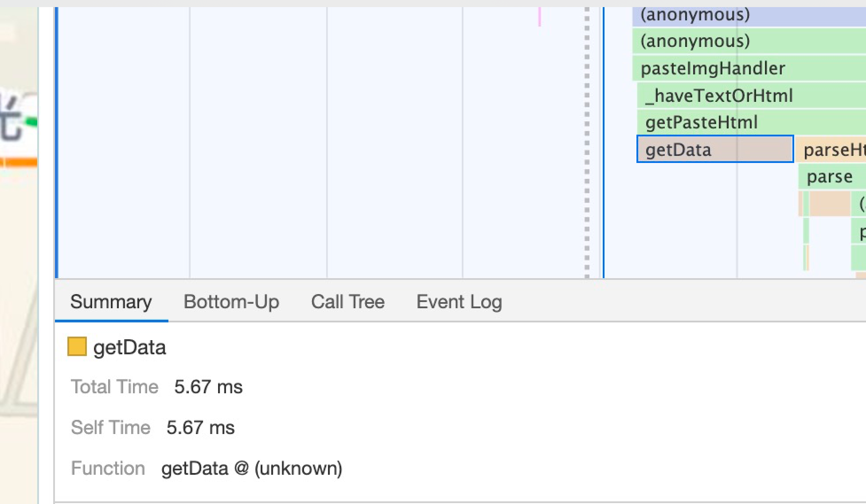Image resolution: width=866 pixels, height=504 pixels.
Task: Open the Call Tree tab
Action: [347, 302]
